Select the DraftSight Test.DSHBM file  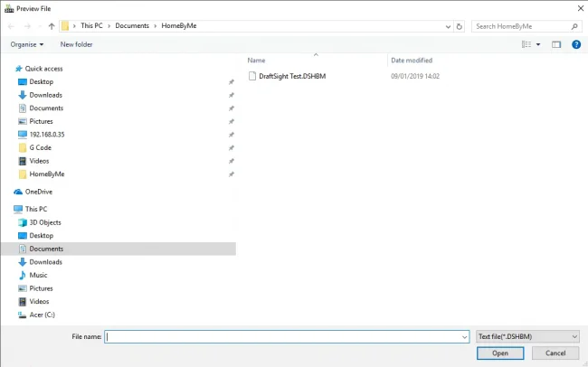click(291, 76)
